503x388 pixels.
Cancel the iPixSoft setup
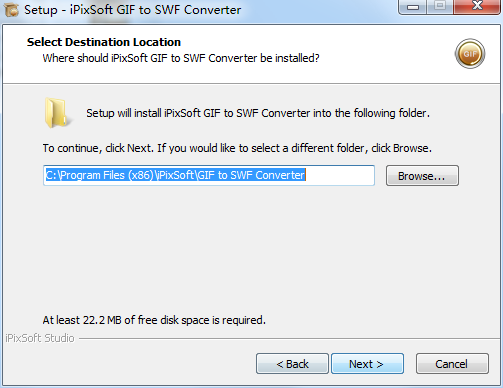452,364
